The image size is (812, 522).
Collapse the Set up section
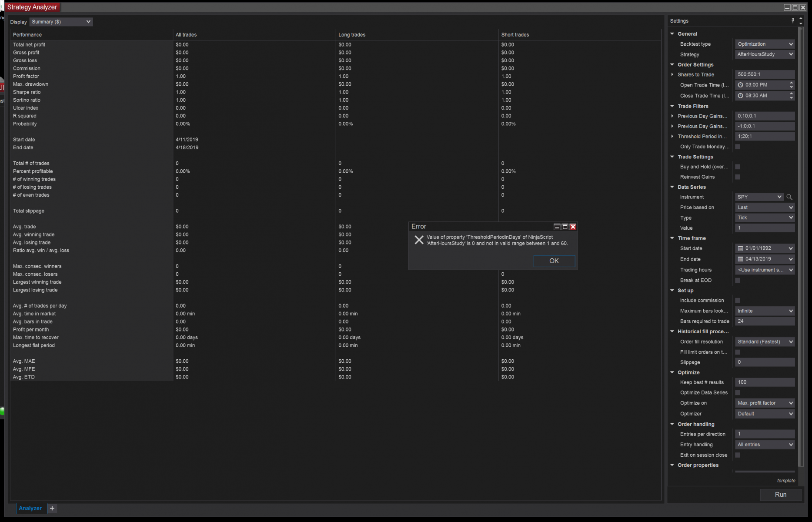[672, 291]
